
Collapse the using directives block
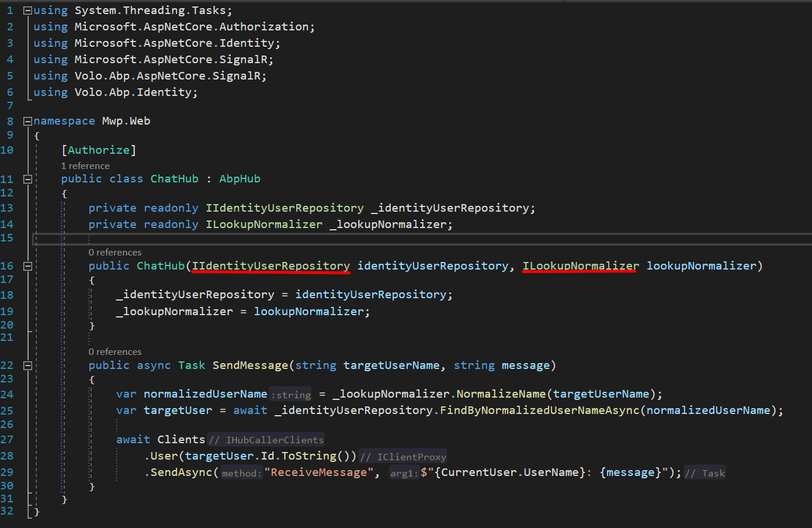(x=27, y=11)
